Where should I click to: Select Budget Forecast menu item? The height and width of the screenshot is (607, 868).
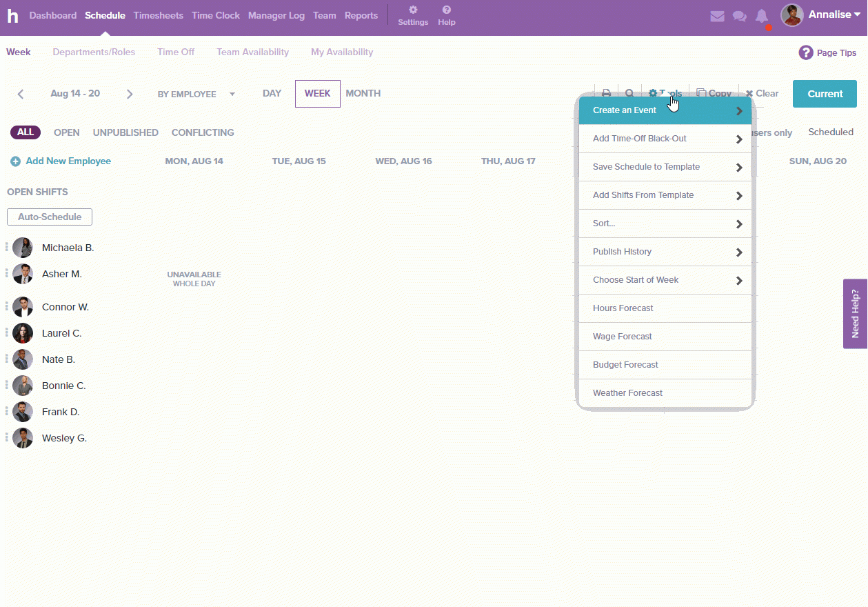(x=665, y=365)
